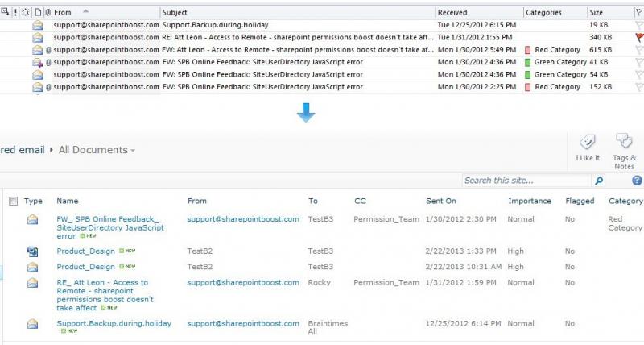The width and height of the screenshot is (644, 345).
Task: Open the help question mark icon
Action: point(637,181)
